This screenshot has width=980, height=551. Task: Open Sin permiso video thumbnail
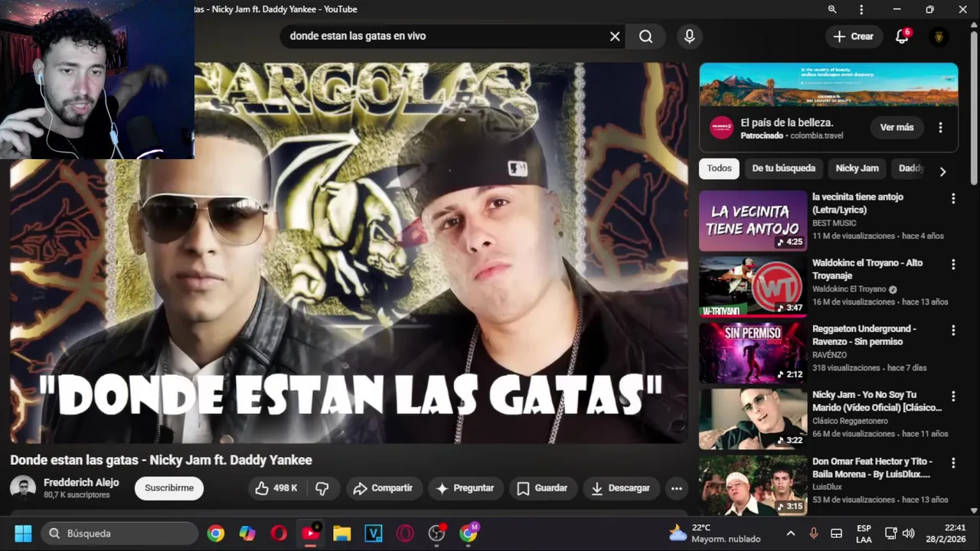click(753, 353)
